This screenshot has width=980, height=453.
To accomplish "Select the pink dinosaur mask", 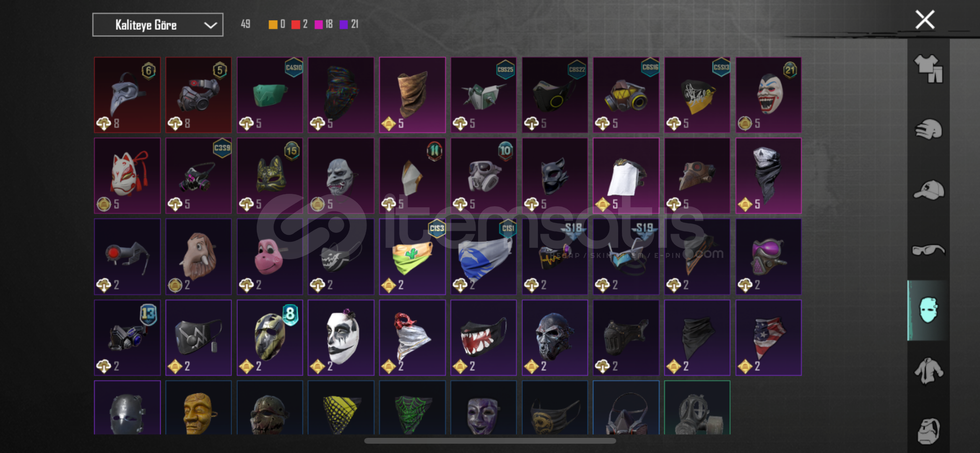I will [270, 257].
